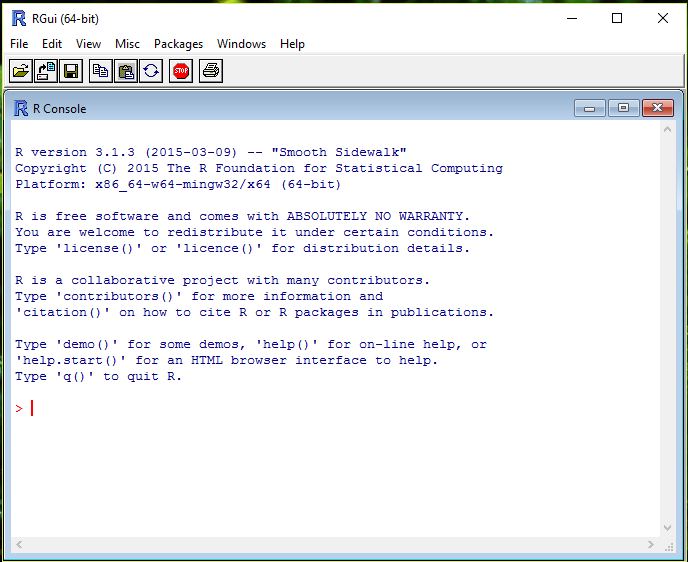Click the 'ABSOLUTELY NO WARRANTY' text
688x562 pixels.
coord(375,216)
